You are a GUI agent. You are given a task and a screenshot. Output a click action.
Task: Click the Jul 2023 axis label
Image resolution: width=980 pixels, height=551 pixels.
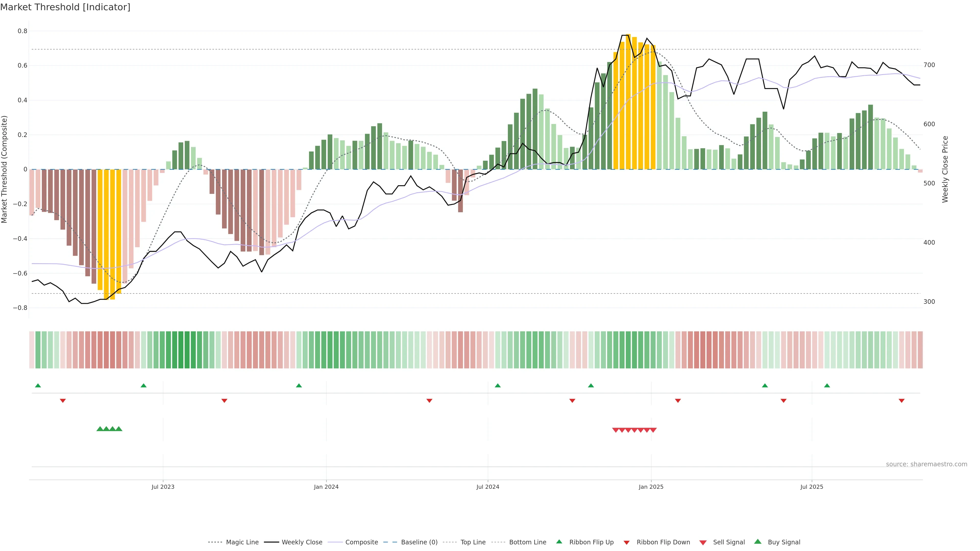pos(163,487)
